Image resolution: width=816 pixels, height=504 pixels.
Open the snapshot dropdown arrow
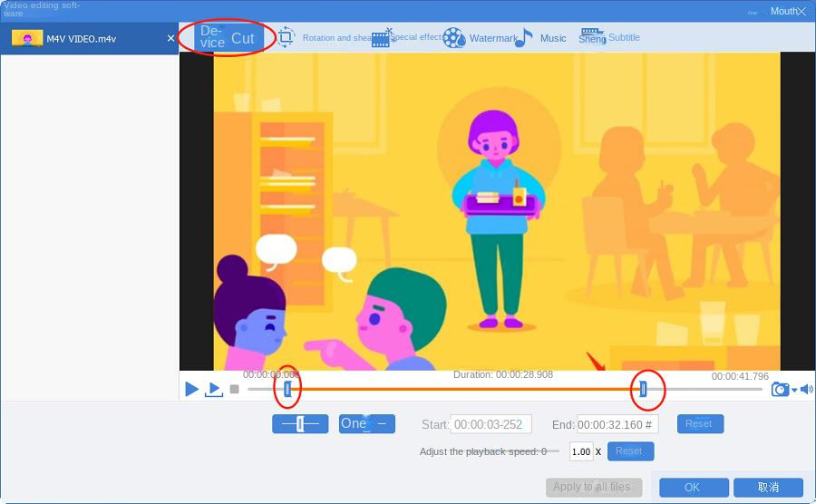[794, 390]
